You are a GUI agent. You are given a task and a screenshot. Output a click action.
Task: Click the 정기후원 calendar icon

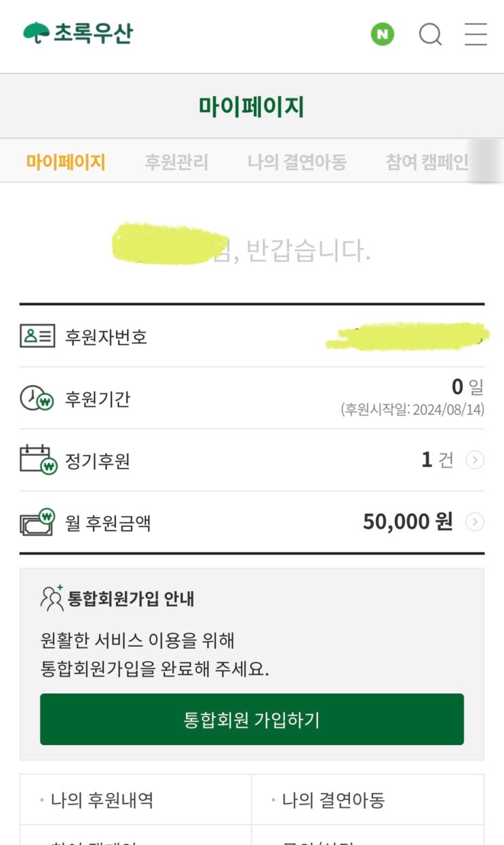[38, 460]
